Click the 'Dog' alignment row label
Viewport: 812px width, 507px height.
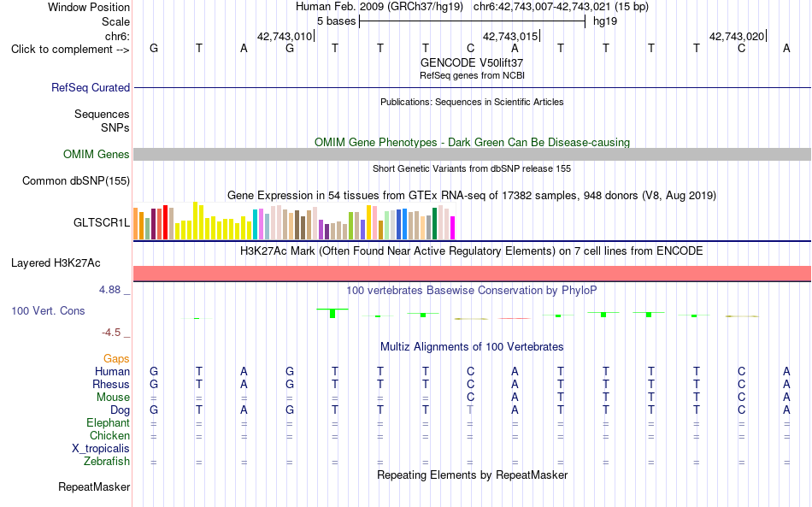tap(120, 410)
